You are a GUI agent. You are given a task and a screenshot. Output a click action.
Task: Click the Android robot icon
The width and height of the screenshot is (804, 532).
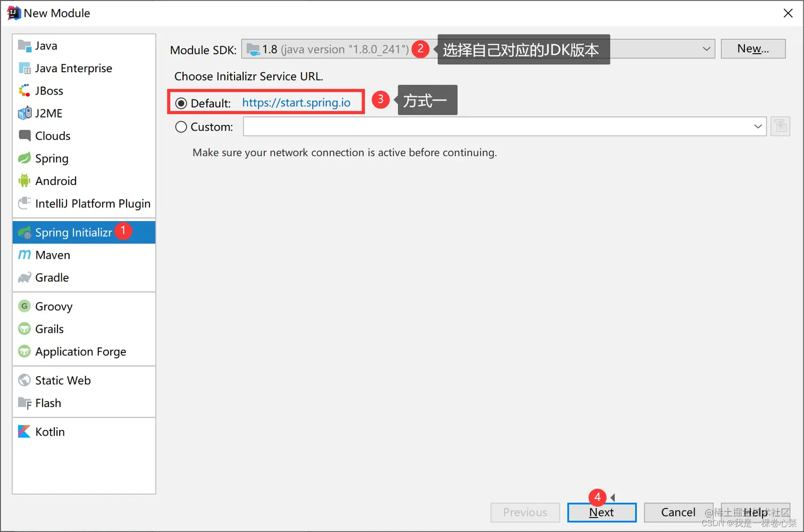point(24,181)
